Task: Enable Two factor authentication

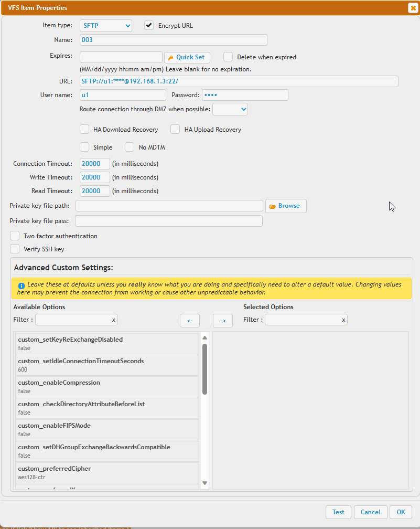Action: [x=15, y=236]
